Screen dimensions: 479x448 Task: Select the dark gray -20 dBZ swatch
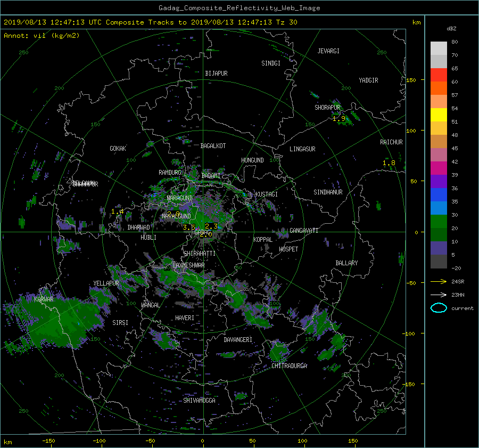(x=439, y=262)
